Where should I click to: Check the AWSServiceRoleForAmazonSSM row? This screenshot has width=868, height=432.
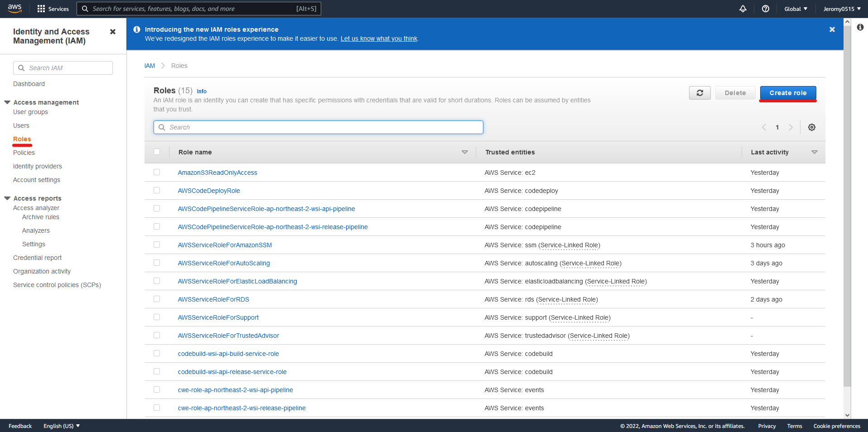[157, 245]
